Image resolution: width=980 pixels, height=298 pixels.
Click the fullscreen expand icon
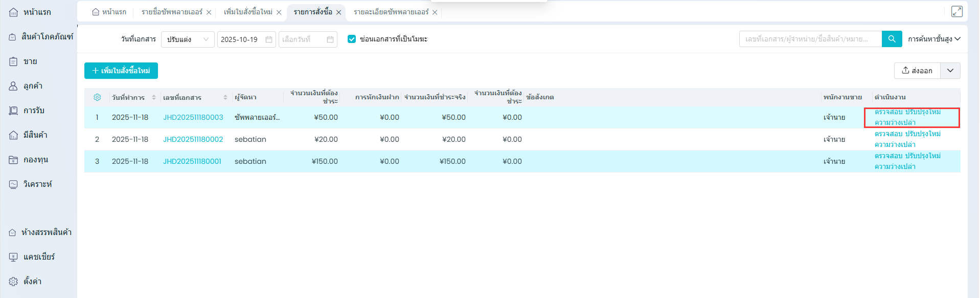point(956,12)
